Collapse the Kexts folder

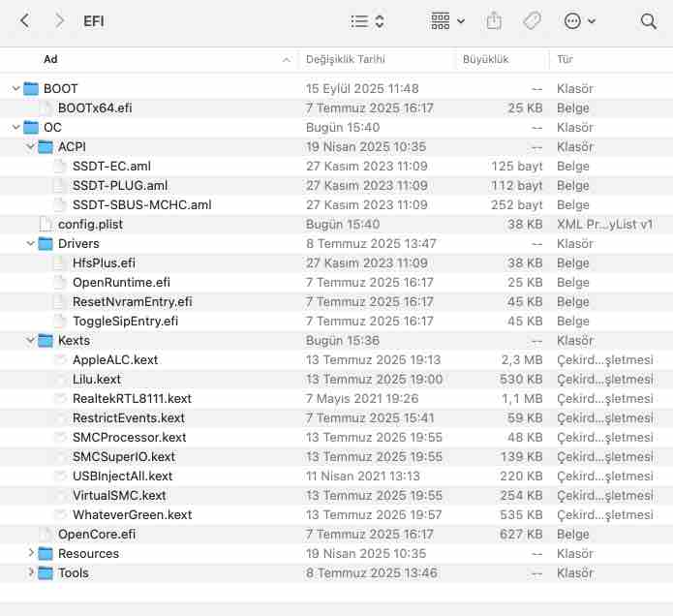coord(31,340)
